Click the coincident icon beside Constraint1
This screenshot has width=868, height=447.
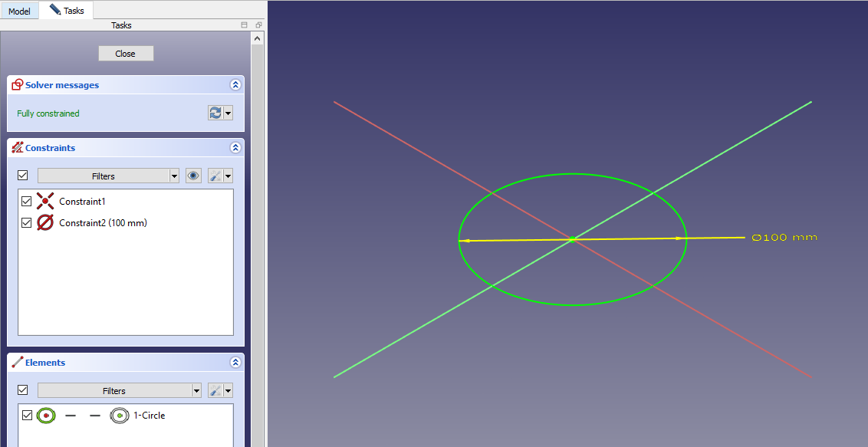(45, 202)
